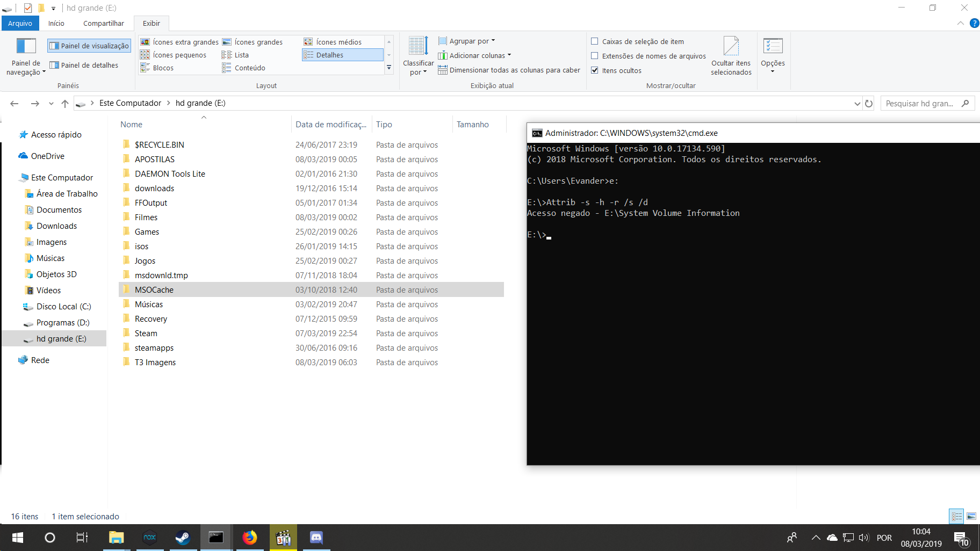
Task: Select Lista layout
Action: pos(235,55)
